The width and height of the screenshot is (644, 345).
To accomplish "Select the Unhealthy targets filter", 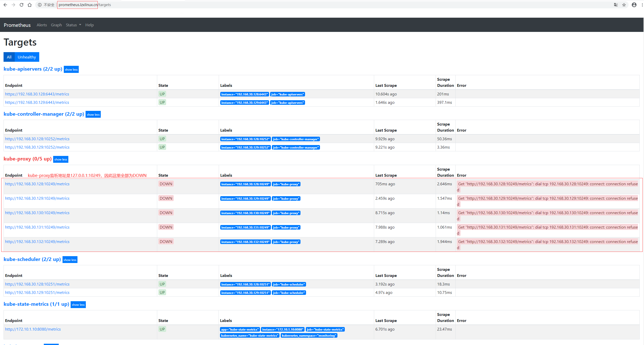I will (27, 57).
